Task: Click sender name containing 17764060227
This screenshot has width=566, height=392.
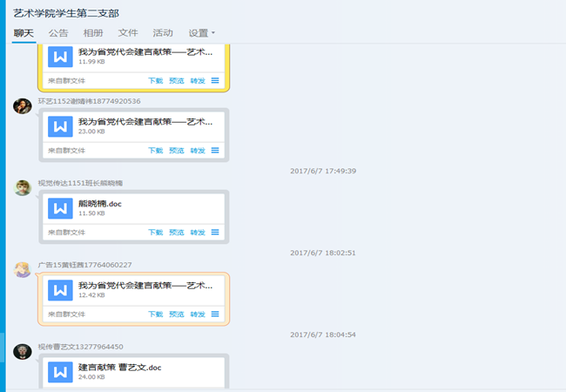Action: click(x=84, y=265)
